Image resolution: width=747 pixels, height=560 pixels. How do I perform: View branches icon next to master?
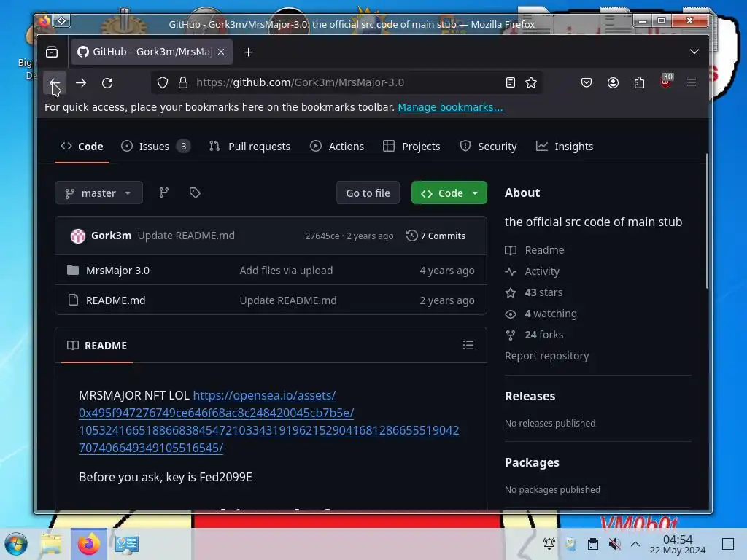[x=164, y=192]
